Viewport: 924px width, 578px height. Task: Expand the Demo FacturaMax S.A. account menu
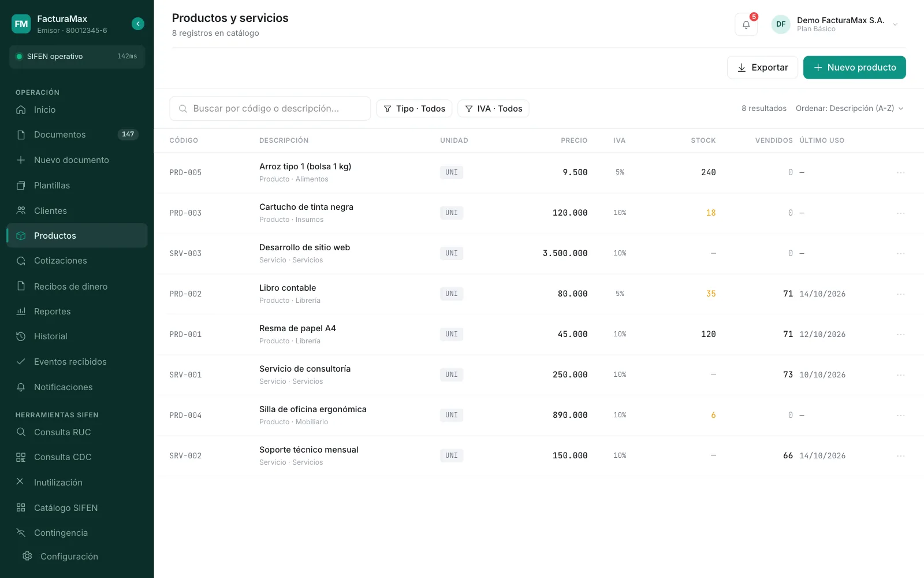click(x=835, y=24)
